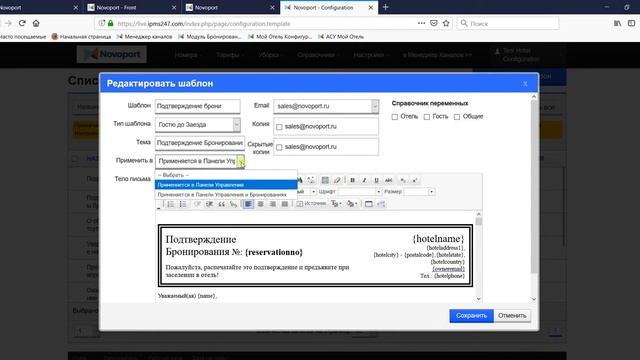Viewport: 640px width, 360px height.
Task: Open the background color picker
Action: [352, 204]
